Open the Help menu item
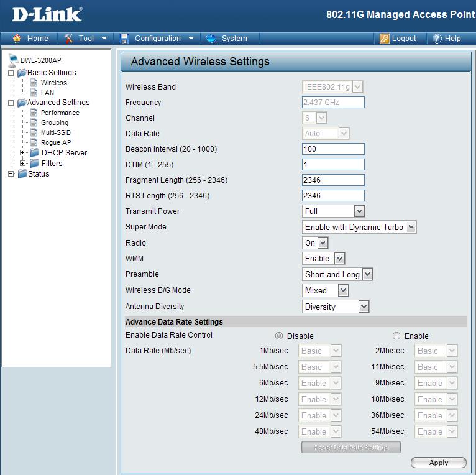This screenshot has width=476, height=475. (x=452, y=39)
